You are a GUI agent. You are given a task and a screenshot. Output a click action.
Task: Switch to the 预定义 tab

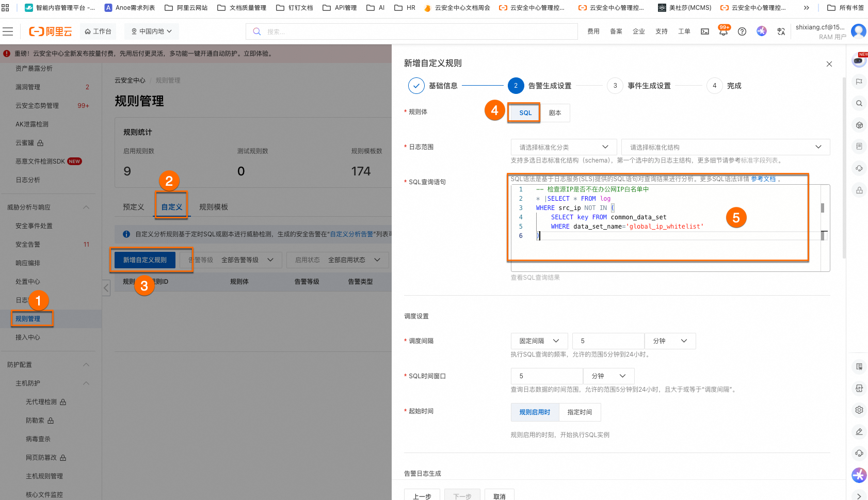pos(134,207)
